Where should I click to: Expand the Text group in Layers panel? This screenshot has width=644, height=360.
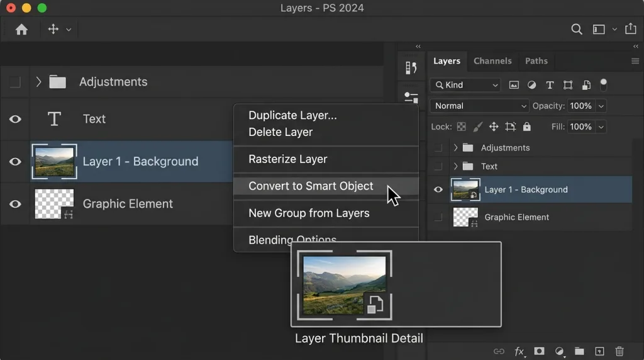point(455,166)
